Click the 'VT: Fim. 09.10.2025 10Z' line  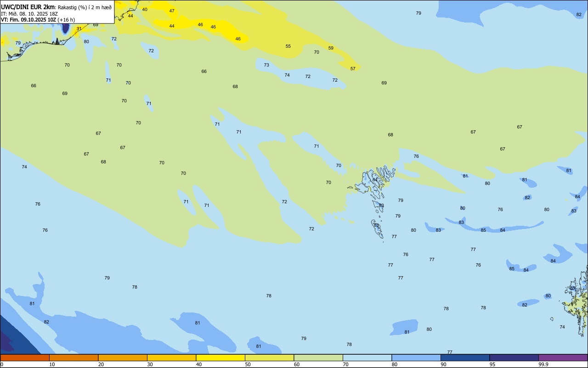[28, 20]
